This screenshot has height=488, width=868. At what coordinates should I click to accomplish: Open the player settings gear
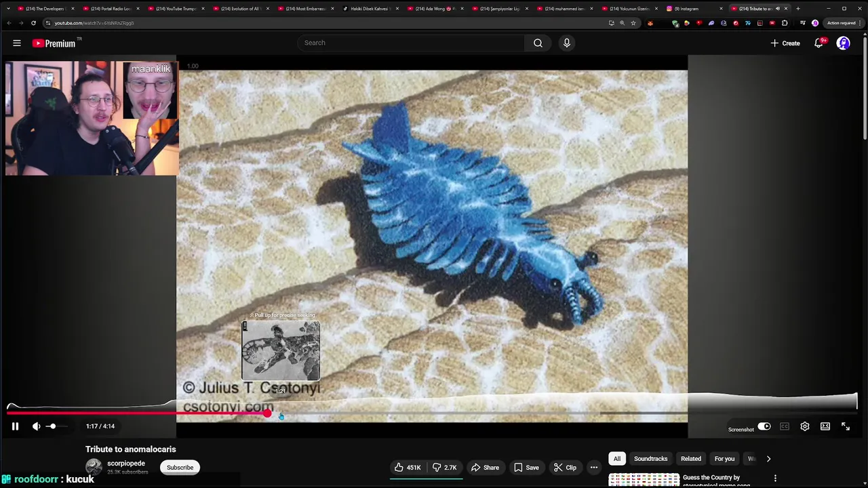[805, 426]
